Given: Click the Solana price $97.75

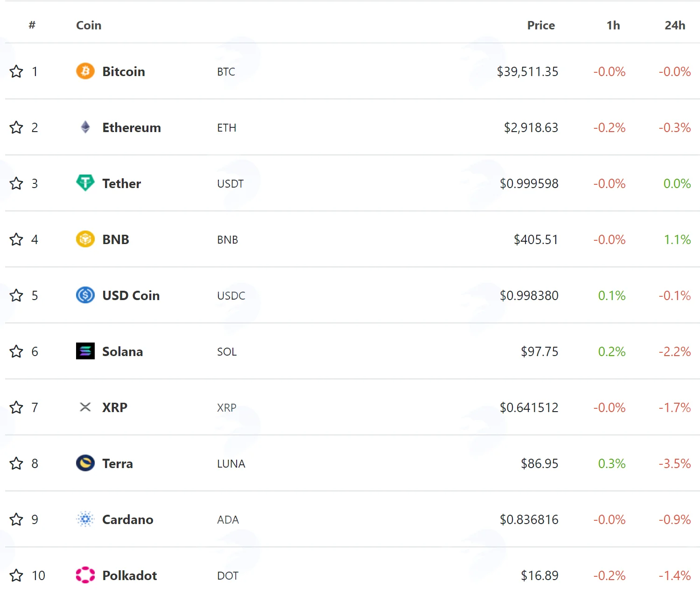Looking at the screenshot, I should coord(539,351).
